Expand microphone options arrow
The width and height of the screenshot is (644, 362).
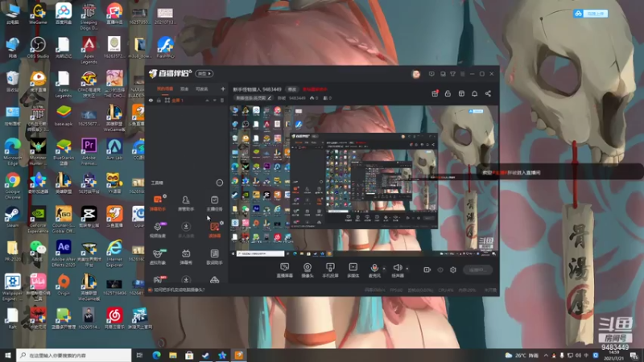pyautogui.click(x=384, y=269)
